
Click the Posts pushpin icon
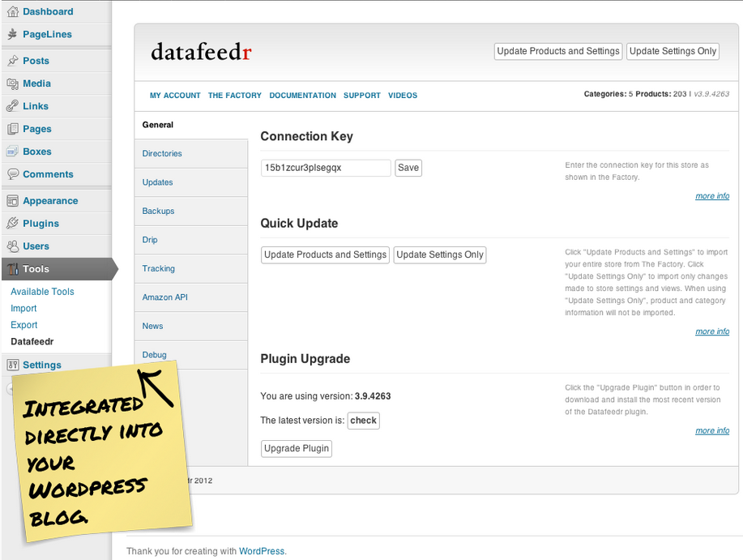13,61
